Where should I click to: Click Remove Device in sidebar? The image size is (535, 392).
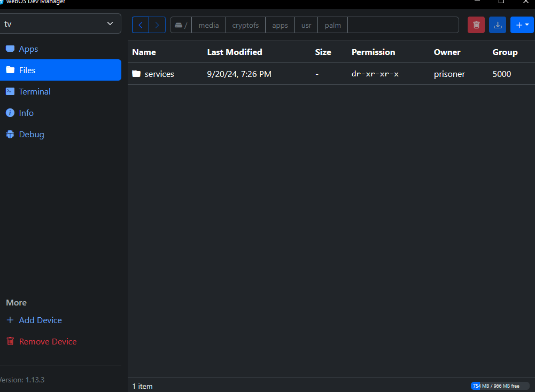[x=48, y=341]
